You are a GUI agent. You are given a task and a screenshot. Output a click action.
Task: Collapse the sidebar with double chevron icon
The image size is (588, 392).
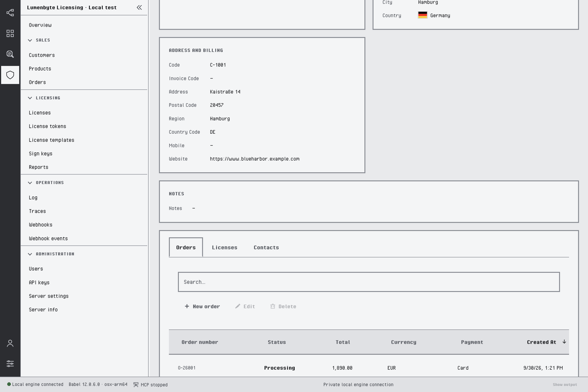coord(139,7)
